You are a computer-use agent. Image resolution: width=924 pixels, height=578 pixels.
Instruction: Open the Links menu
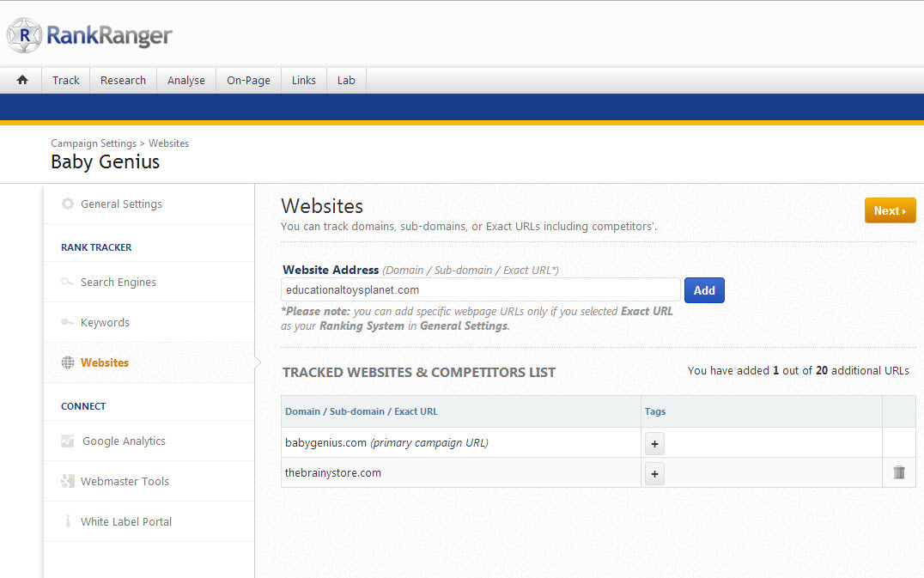click(x=303, y=80)
